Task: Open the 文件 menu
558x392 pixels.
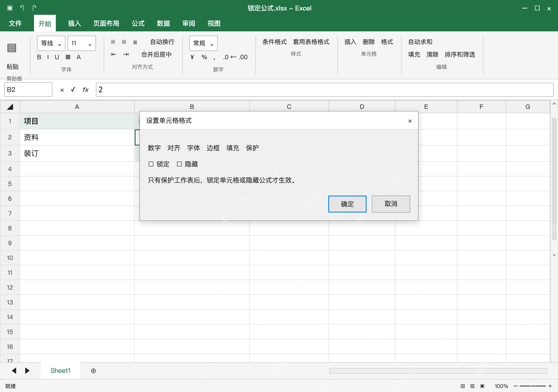Action: [x=15, y=24]
